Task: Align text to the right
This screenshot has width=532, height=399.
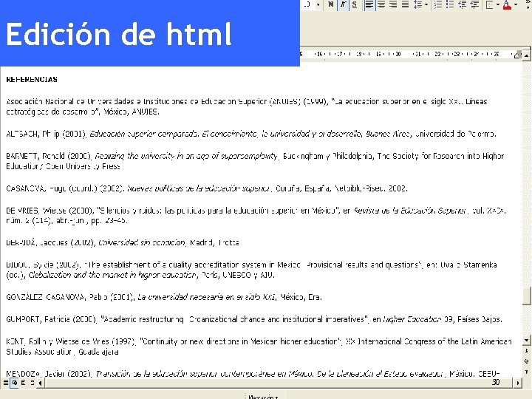Action: [393, 4]
